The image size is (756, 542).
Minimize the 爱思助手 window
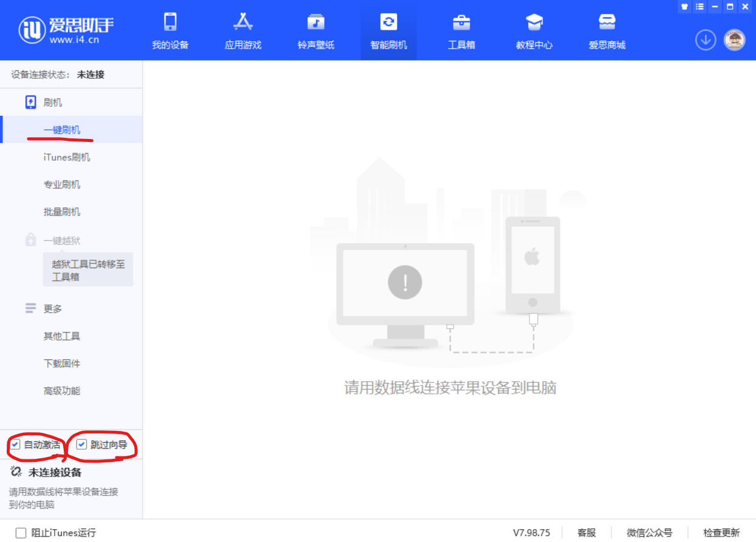tap(715, 7)
